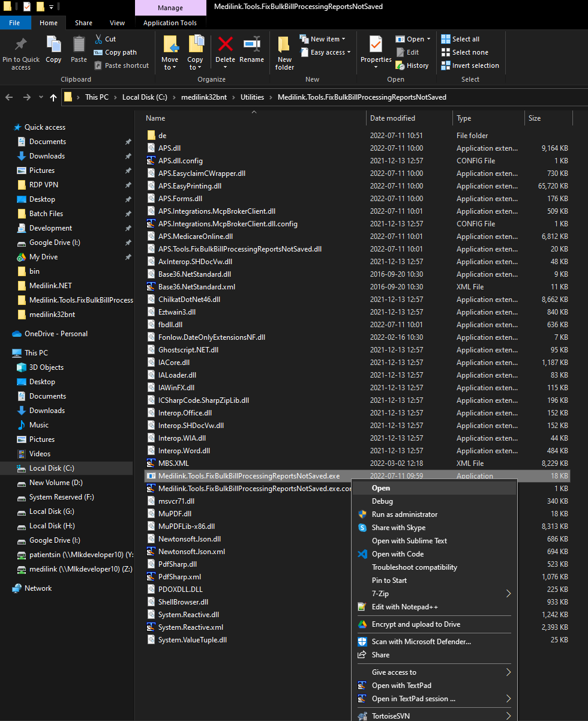Open RDP VPN in Quick access
Viewport: 588px width, 721px height.
click(x=44, y=185)
